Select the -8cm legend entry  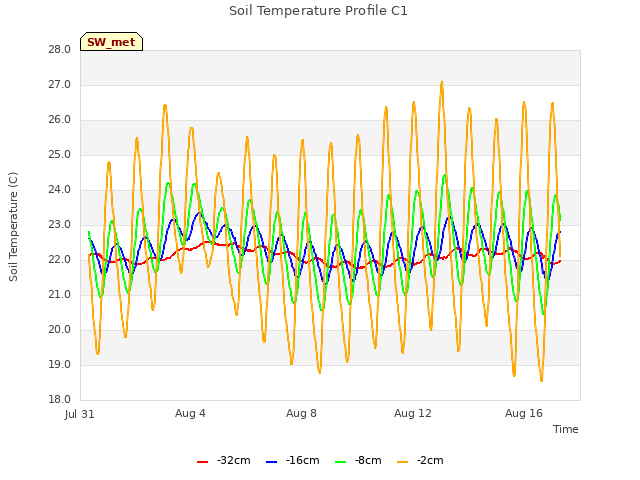click(358, 460)
